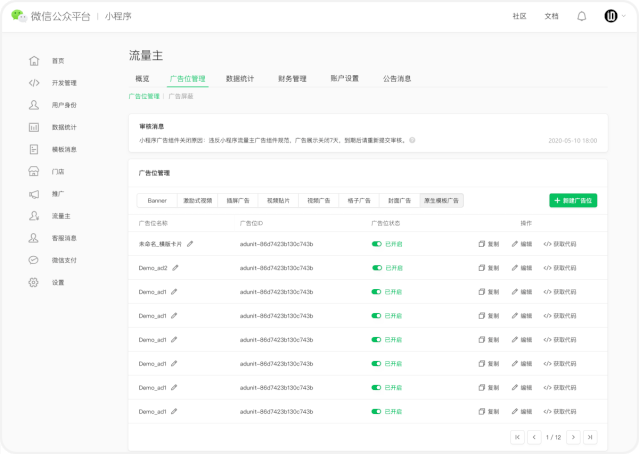
Task: Click the Demo_ad2 ad name
Action: (153, 268)
